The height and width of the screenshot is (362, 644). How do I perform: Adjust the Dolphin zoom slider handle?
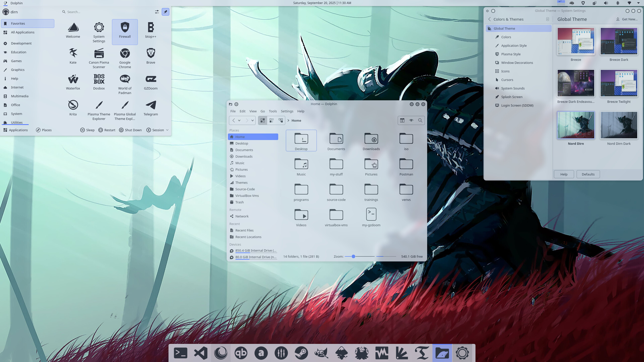pyautogui.click(x=353, y=256)
